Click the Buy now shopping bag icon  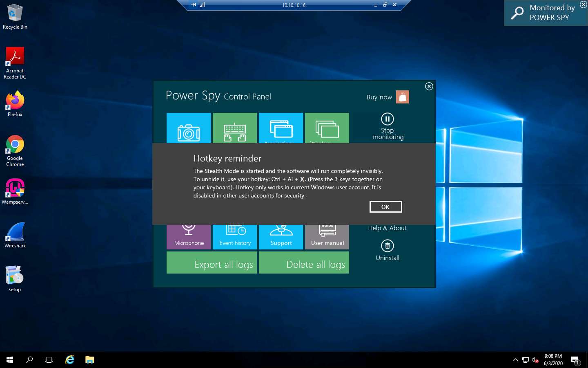click(403, 97)
